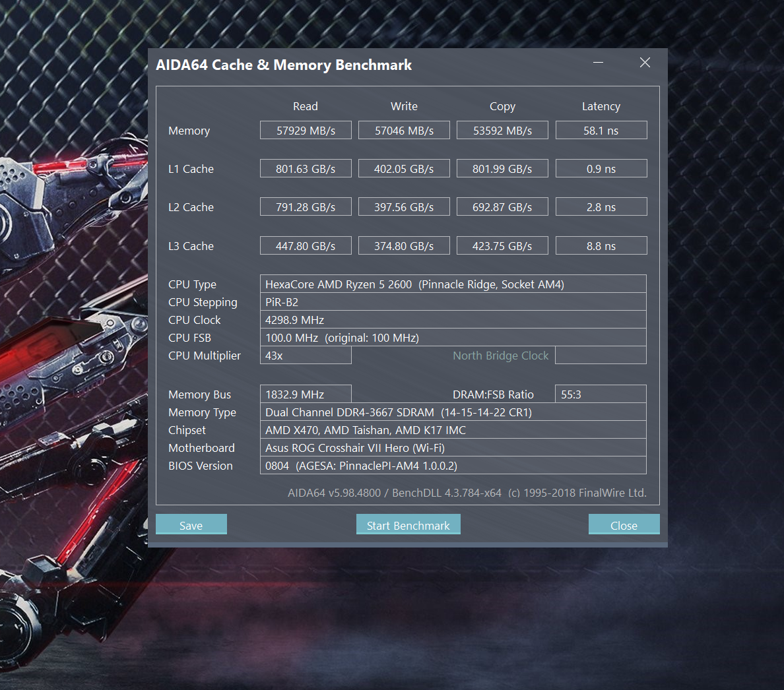Viewport: 784px width, 690px height.
Task: Click the North Bridge Clock label
Action: tap(500, 356)
